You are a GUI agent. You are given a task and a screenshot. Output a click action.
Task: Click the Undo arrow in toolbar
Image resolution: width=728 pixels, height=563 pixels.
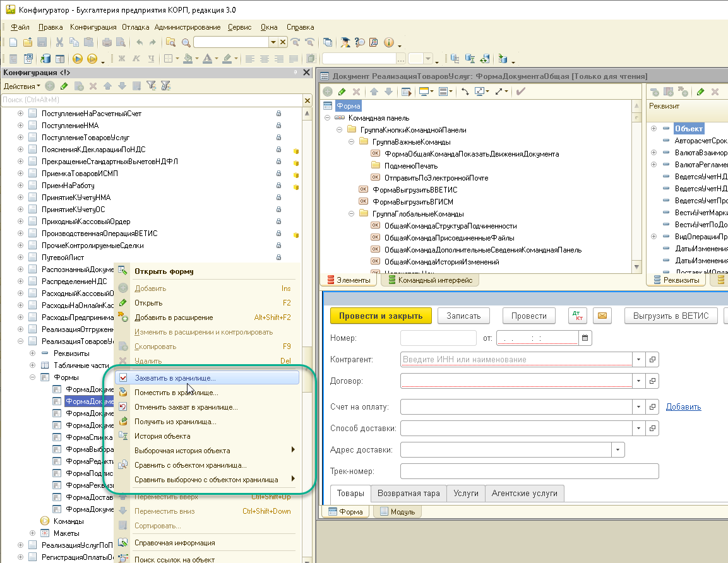[x=139, y=42]
